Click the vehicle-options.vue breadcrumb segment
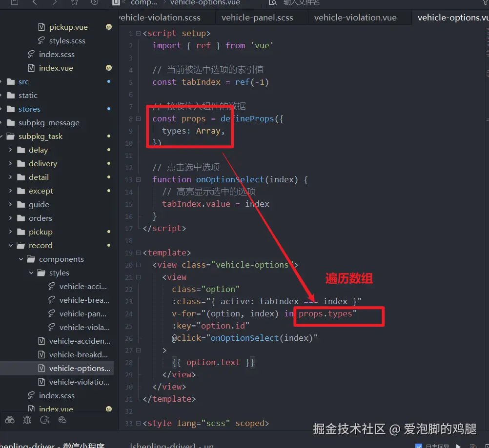Screen dimensions: 489x448 point(205,2)
